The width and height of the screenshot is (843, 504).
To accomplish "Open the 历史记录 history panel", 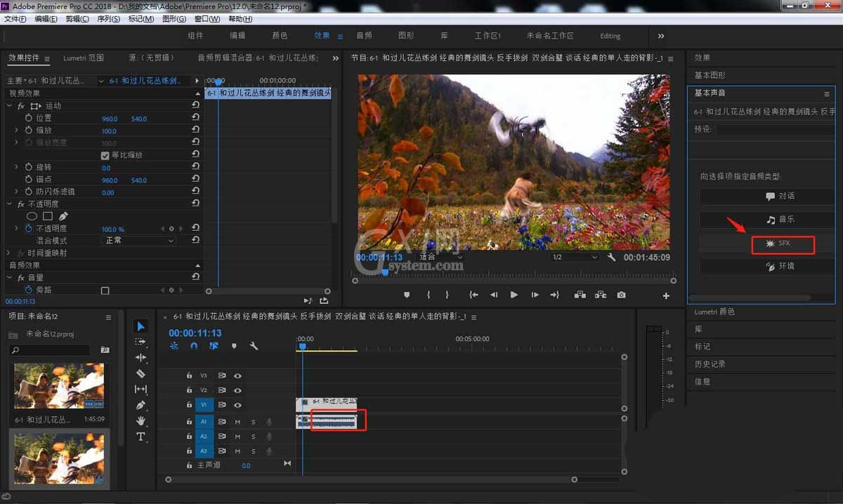I will pyautogui.click(x=710, y=364).
